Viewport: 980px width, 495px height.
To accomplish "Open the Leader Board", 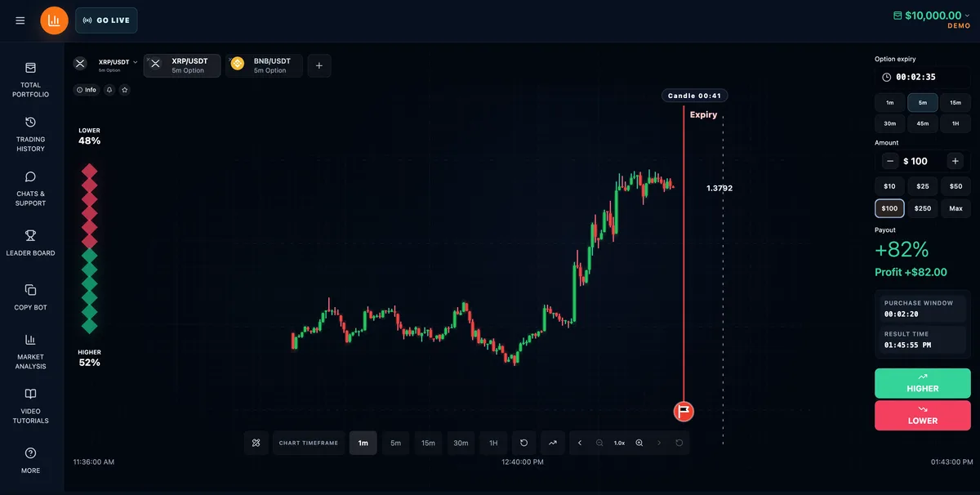I will pyautogui.click(x=30, y=243).
